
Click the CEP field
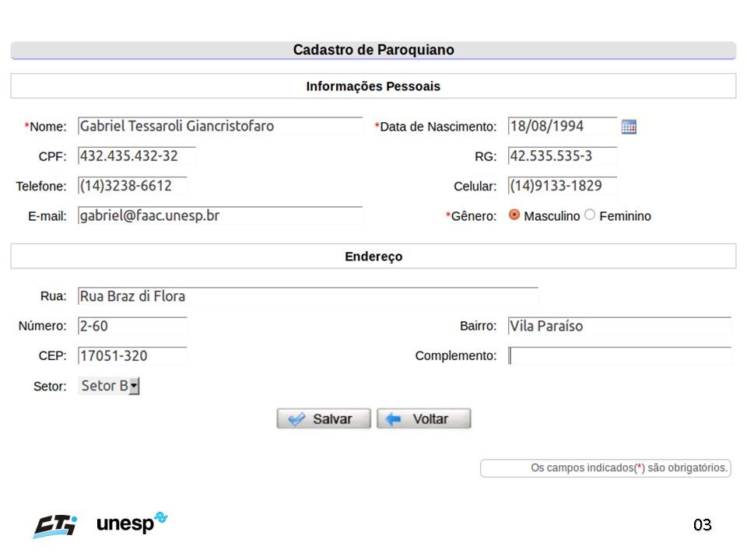(x=132, y=355)
